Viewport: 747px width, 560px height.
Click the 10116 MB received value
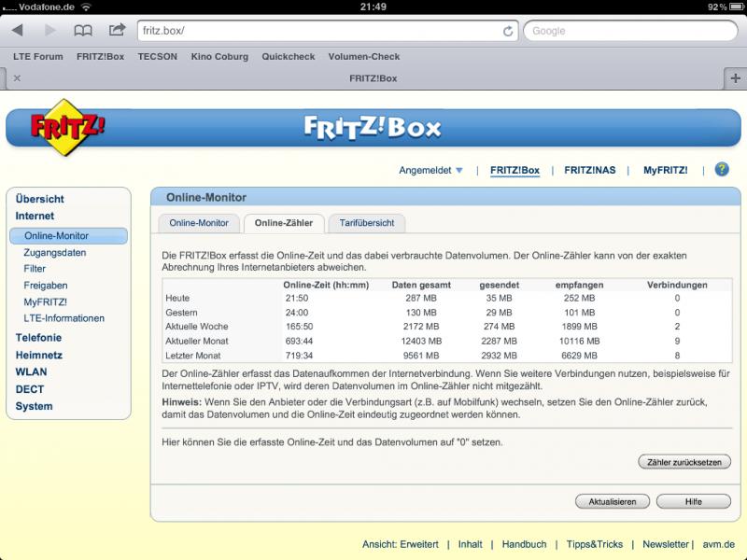click(579, 341)
